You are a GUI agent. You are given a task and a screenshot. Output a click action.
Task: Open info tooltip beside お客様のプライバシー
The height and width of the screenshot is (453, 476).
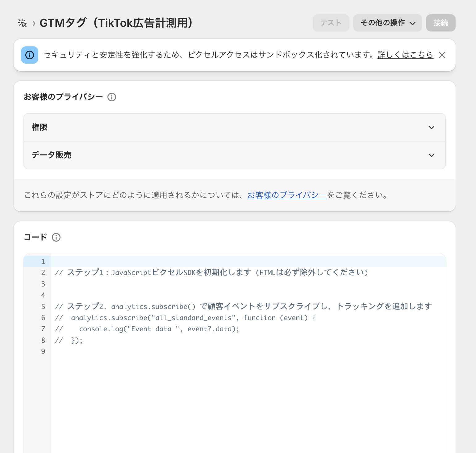pos(112,97)
